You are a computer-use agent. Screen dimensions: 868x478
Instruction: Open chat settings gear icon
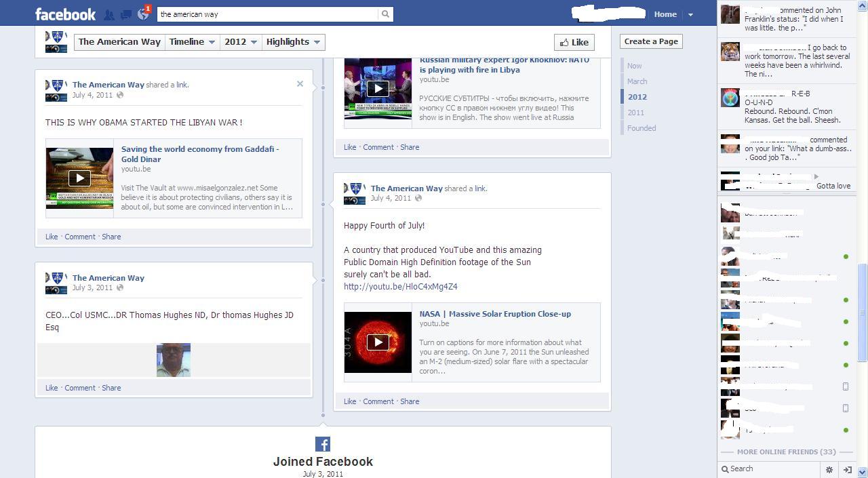pyautogui.click(x=829, y=469)
